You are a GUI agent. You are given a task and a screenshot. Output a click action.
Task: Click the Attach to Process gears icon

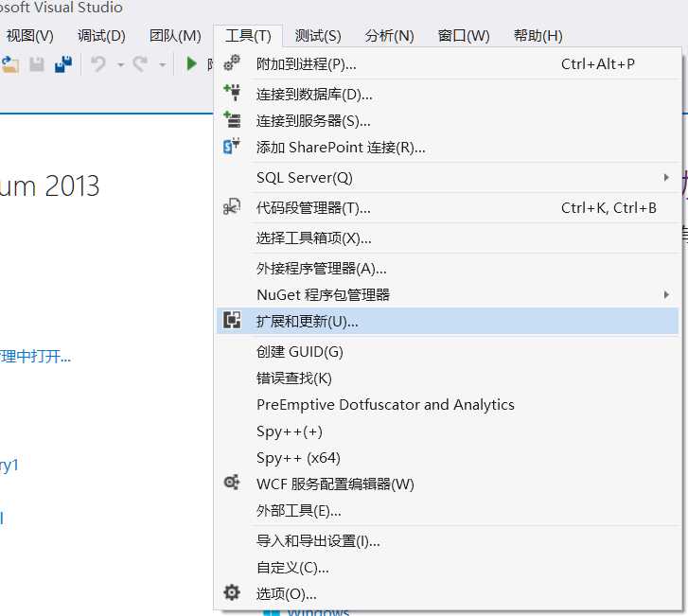coord(232,63)
